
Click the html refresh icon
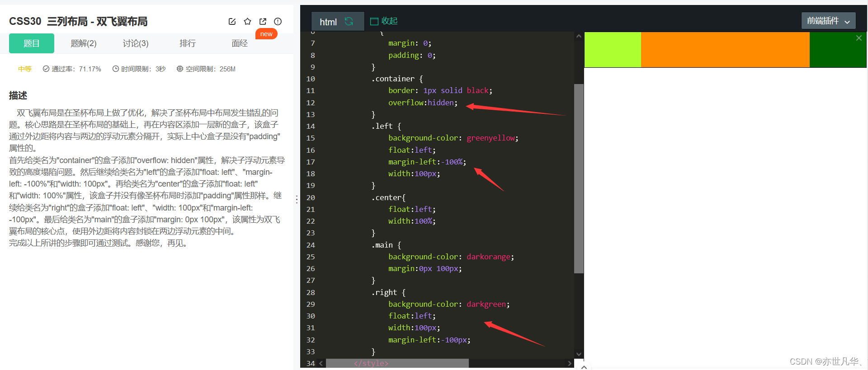[349, 21]
